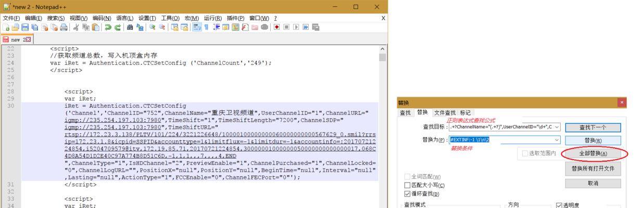644x208 pixels.
Task: Select the new 2 document tab
Action: coord(17,40)
